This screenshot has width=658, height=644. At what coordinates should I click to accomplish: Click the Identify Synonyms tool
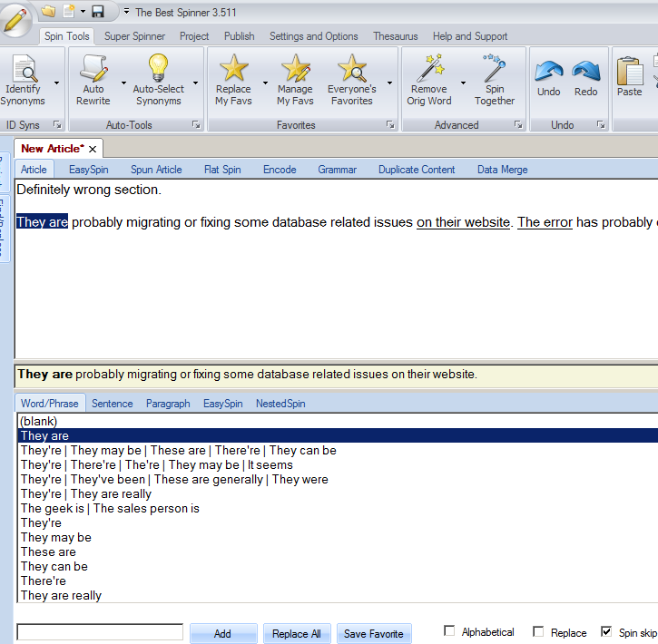pos(23,80)
